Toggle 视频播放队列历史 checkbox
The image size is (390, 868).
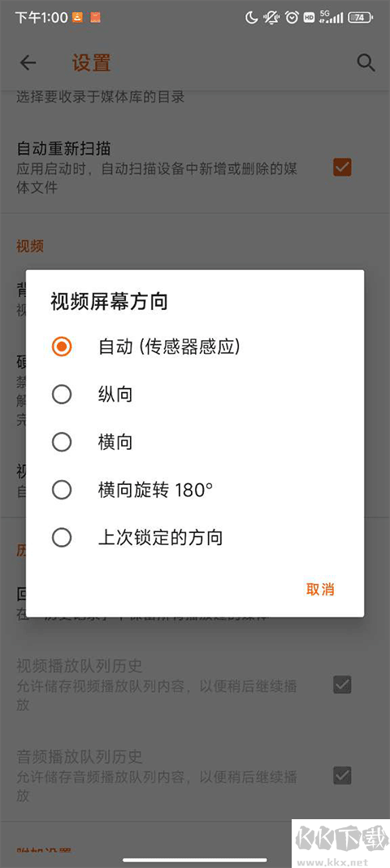click(342, 685)
